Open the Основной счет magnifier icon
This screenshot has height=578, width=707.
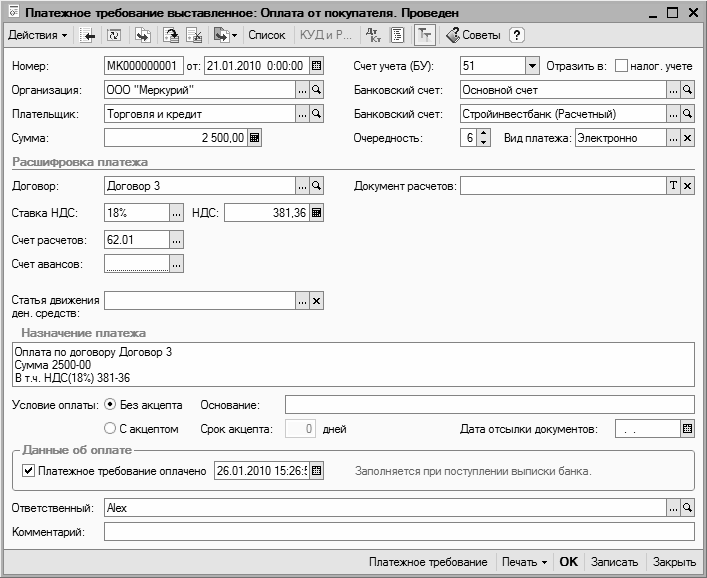coord(687,90)
